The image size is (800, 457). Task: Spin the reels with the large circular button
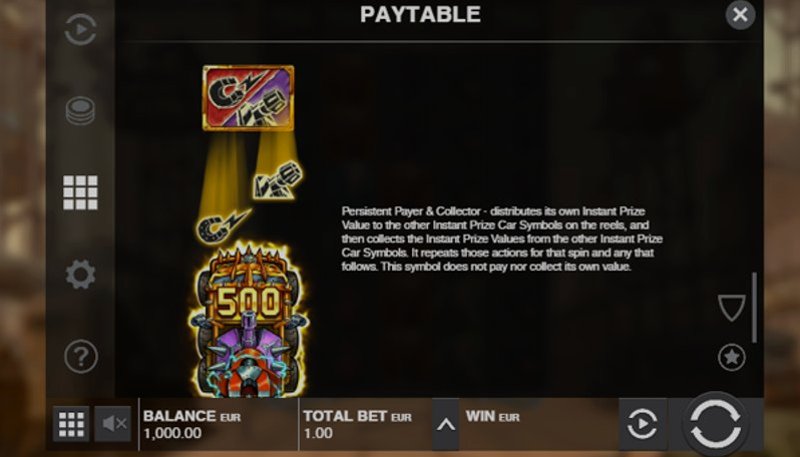point(715,423)
